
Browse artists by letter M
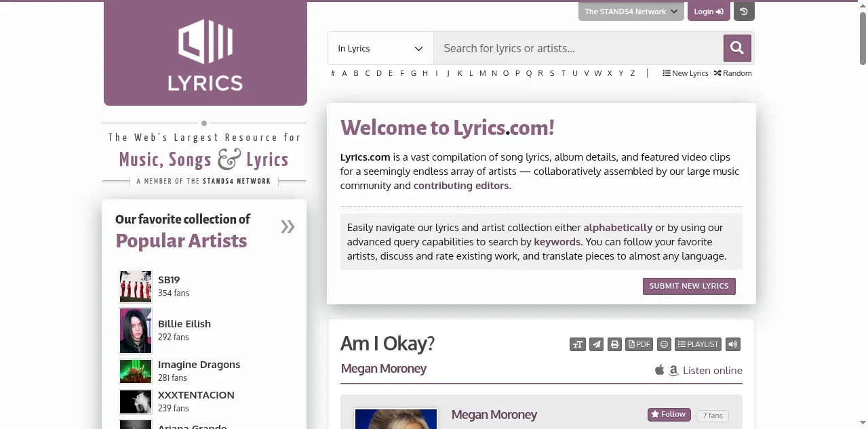(483, 73)
